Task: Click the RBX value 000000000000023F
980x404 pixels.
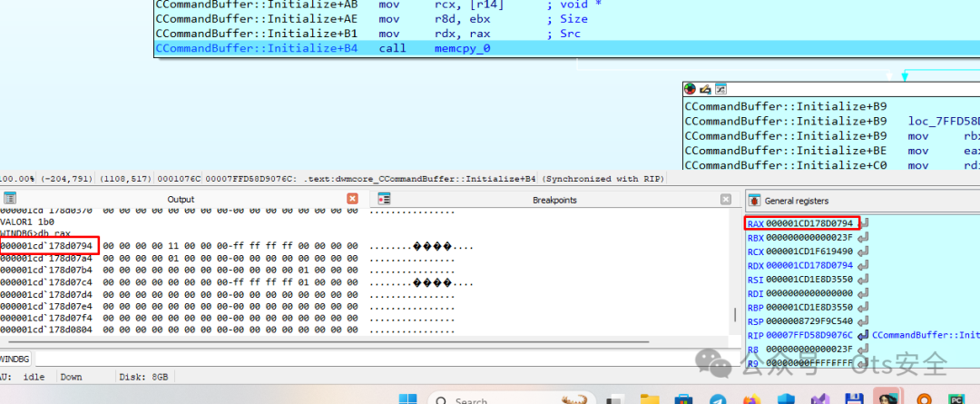Action: tap(809, 238)
